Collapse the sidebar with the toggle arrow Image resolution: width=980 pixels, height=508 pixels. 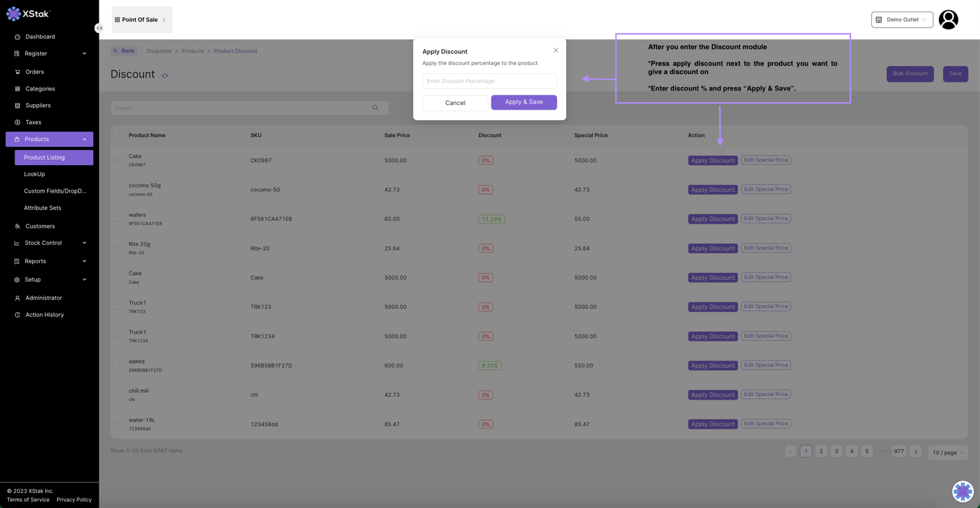[99, 28]
